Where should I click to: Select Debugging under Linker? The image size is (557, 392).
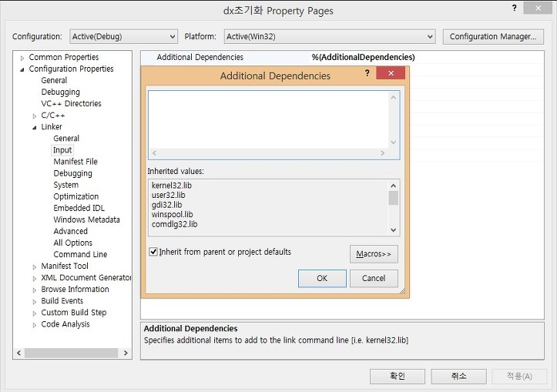(73, 173)
